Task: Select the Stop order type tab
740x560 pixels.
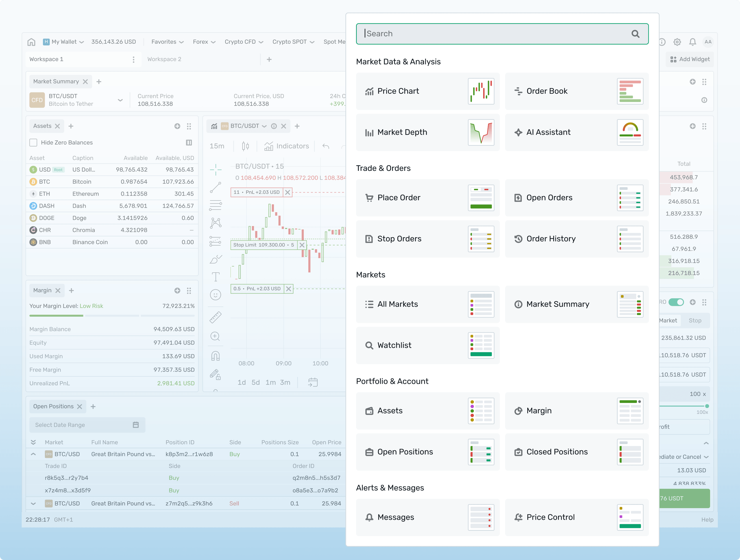Action: (x=695, y=321)
